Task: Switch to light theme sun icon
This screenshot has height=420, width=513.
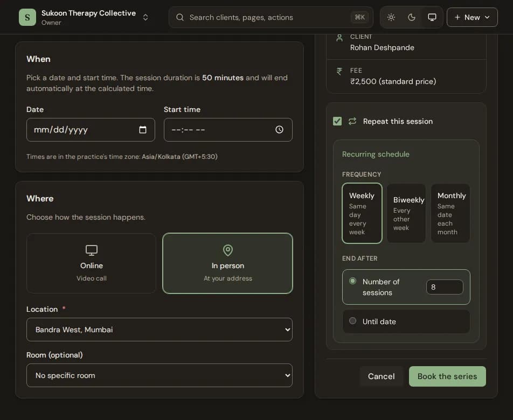Action: 391,17
